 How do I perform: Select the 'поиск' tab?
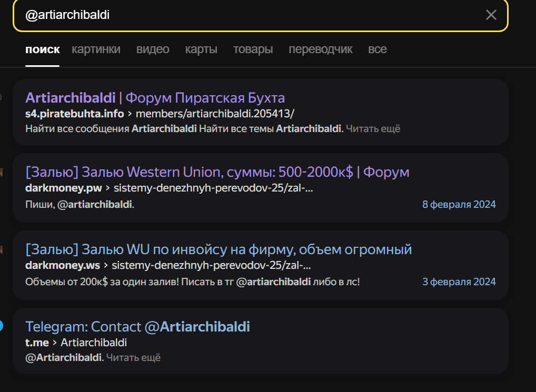click(43, 49)
